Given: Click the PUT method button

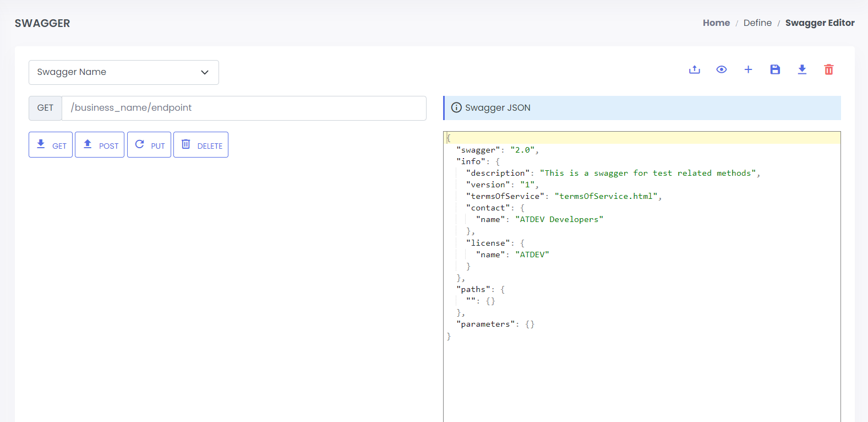Looking at the screenshot, I should [149, 145].
